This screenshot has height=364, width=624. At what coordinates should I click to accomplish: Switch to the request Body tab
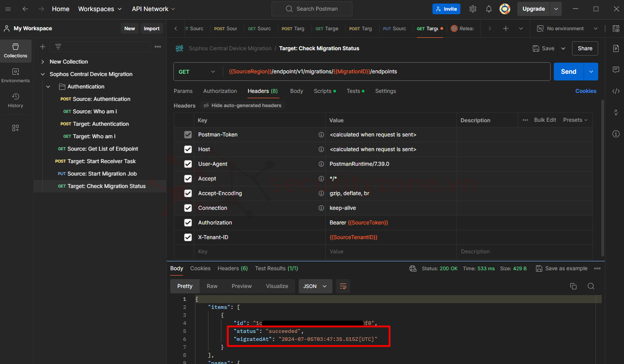[296, 91]
